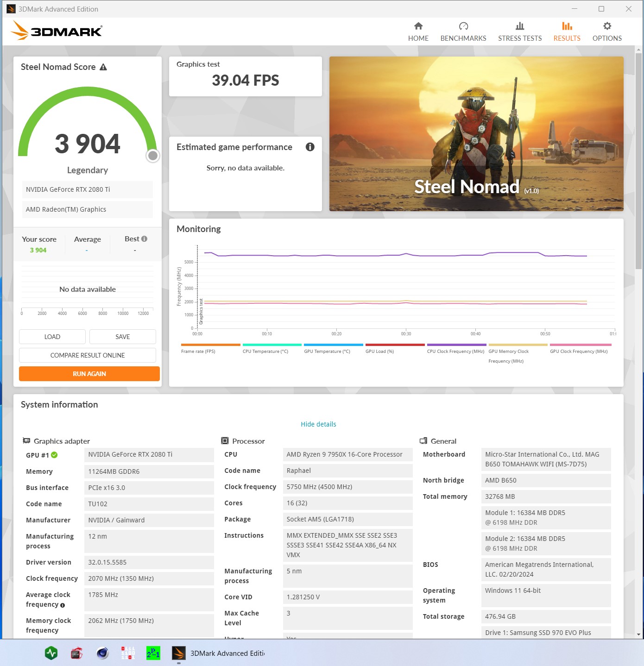This screenshot has width=644, height=666.
Task: Go to the Benchmarks tab
Action: tap(463, 32)
